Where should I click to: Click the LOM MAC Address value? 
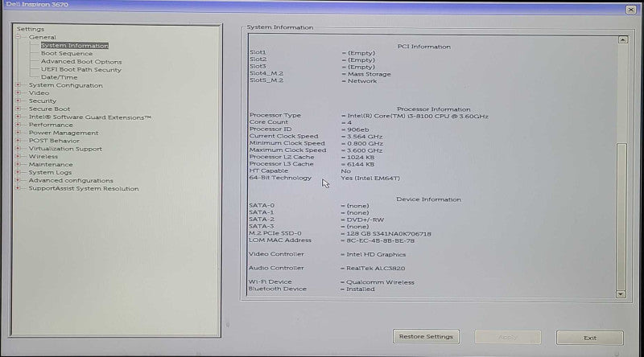pos(380,240)
